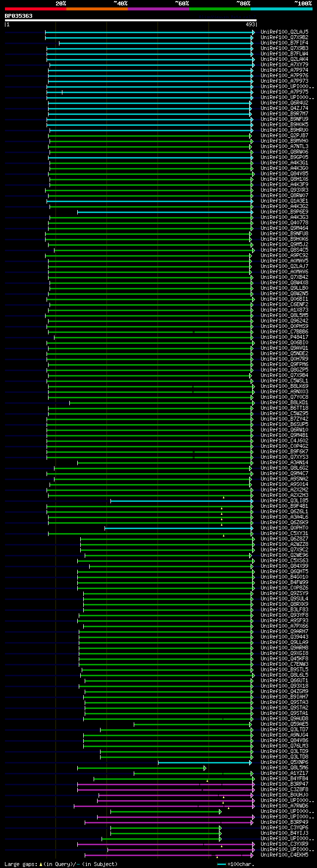Image resolution: width=317 pixels, height=868 pixels.
Task: Select label UniRef100_A9S014
Action: (284, 484)
